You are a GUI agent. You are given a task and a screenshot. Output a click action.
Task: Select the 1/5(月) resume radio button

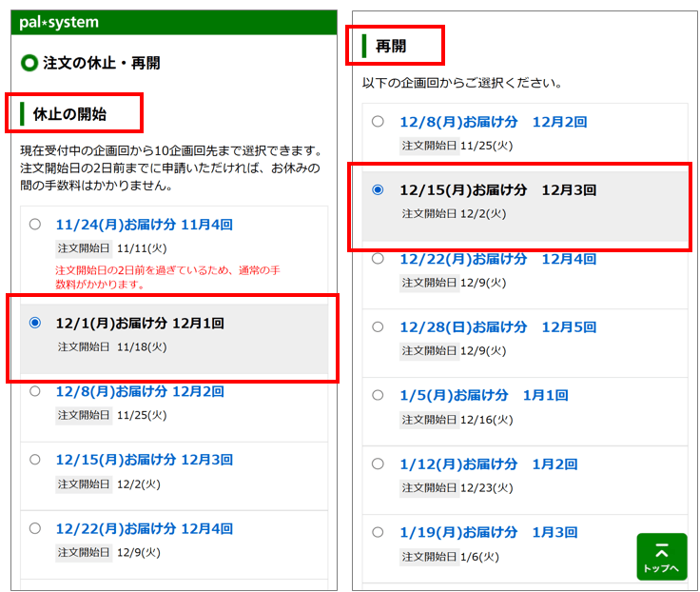point(378,395)
